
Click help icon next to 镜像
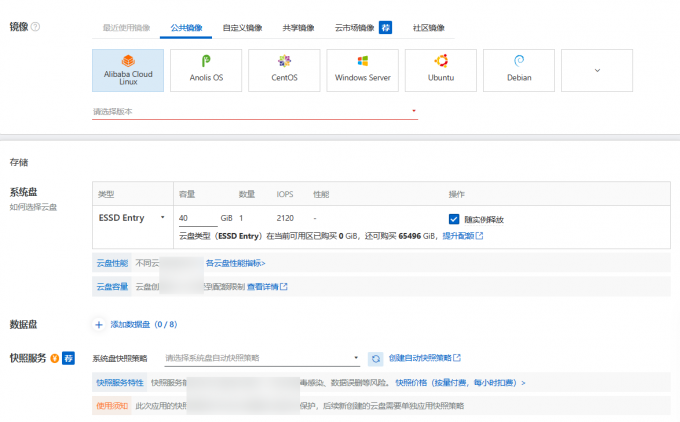(36, 27)
